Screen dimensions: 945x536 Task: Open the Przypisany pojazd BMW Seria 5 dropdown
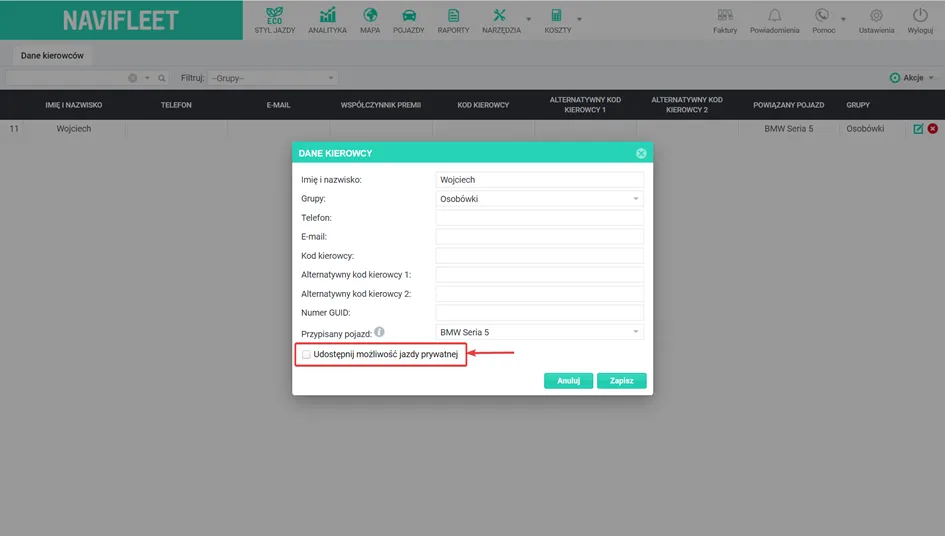pos(539,332)
